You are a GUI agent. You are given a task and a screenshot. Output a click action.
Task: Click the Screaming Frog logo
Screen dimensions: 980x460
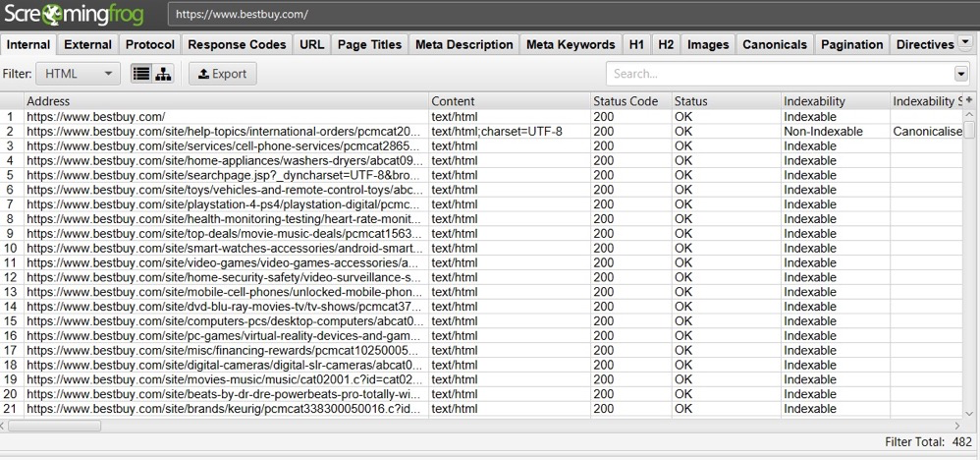pyautogui.click(x=74, y=15)
